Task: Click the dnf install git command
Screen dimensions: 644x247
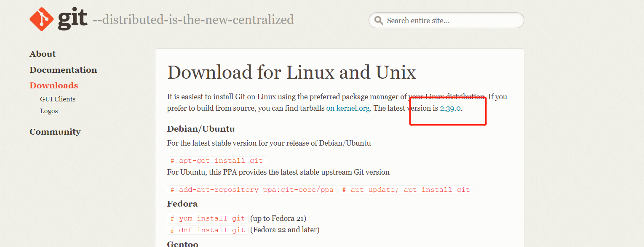Action: pyautogui.click(x=208, y=230)
